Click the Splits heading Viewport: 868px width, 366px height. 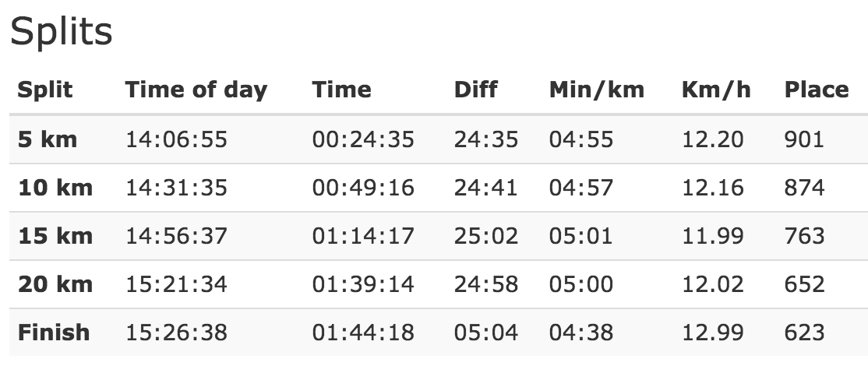pyautogui.click(x=62, y=31)
